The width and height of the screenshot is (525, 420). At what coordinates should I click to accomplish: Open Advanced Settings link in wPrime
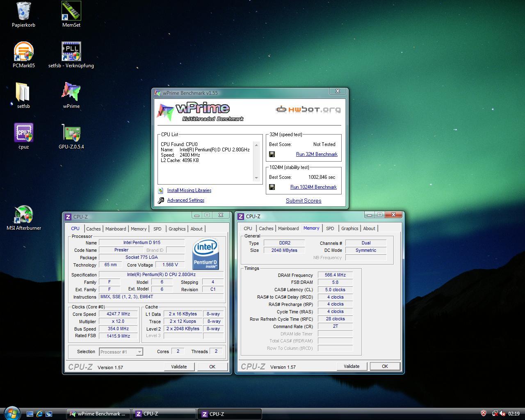(186, 200)
